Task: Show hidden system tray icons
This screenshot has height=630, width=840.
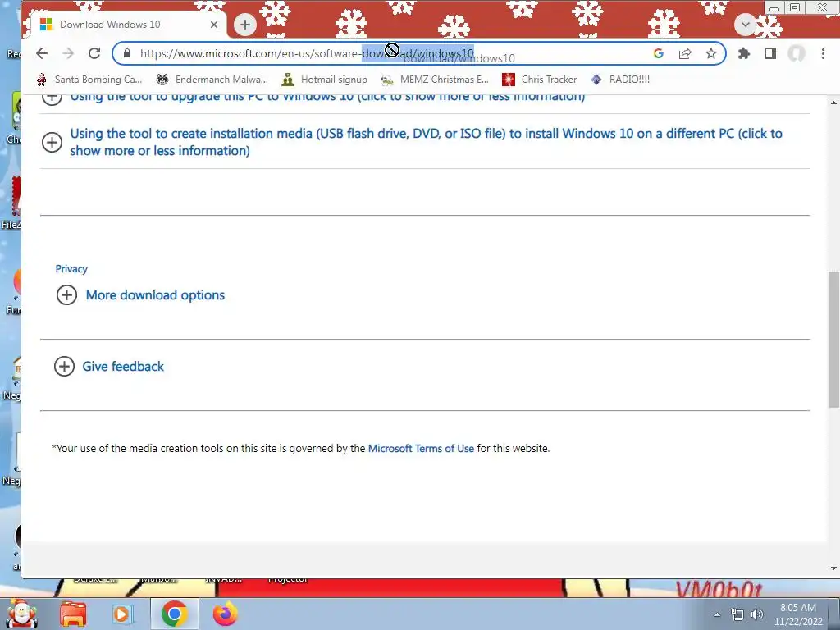Action: (x=717, y=614)
